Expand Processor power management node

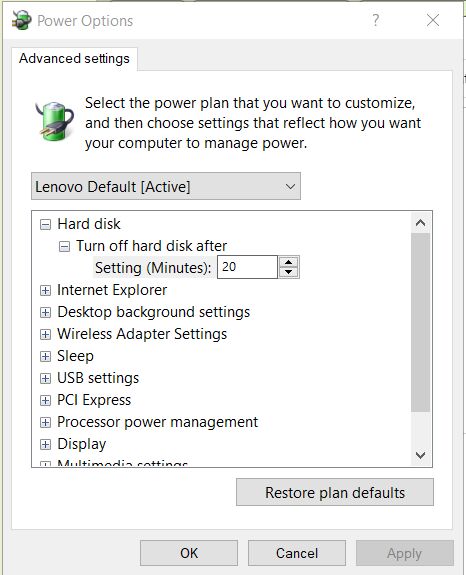pyautogui.click(x=45, y=422)
